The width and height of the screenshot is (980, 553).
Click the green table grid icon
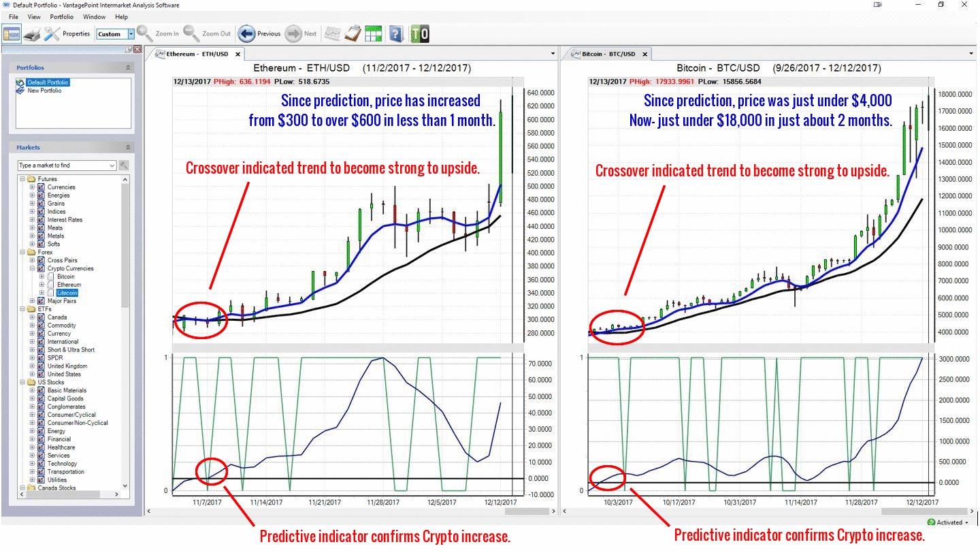(x=373, y=33)
